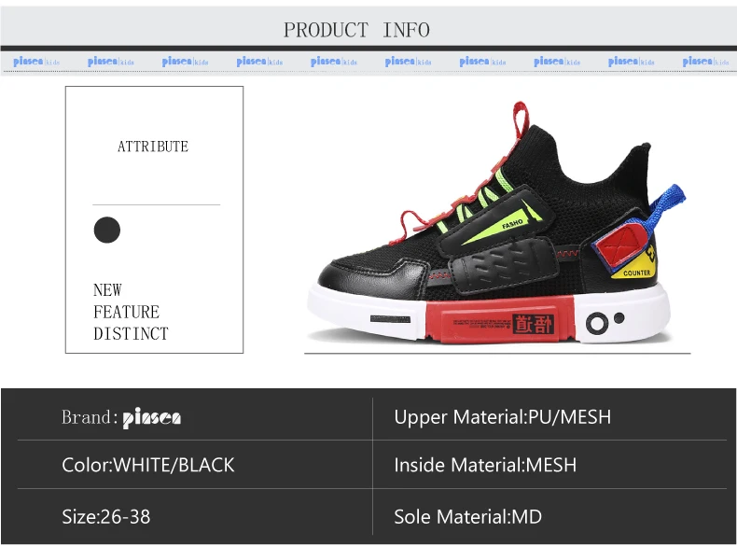
Task: Click the red tongue pull loop
Action: [520, 119]
